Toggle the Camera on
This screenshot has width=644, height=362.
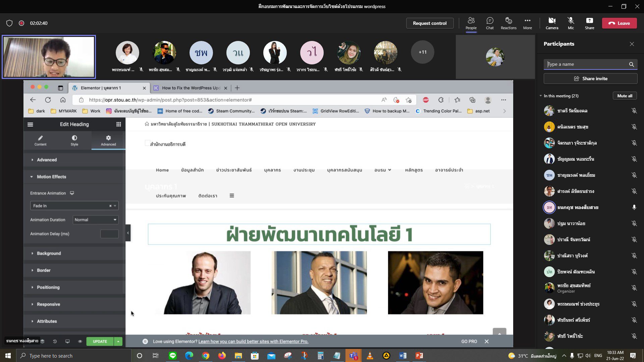click(x=552, y=23)
